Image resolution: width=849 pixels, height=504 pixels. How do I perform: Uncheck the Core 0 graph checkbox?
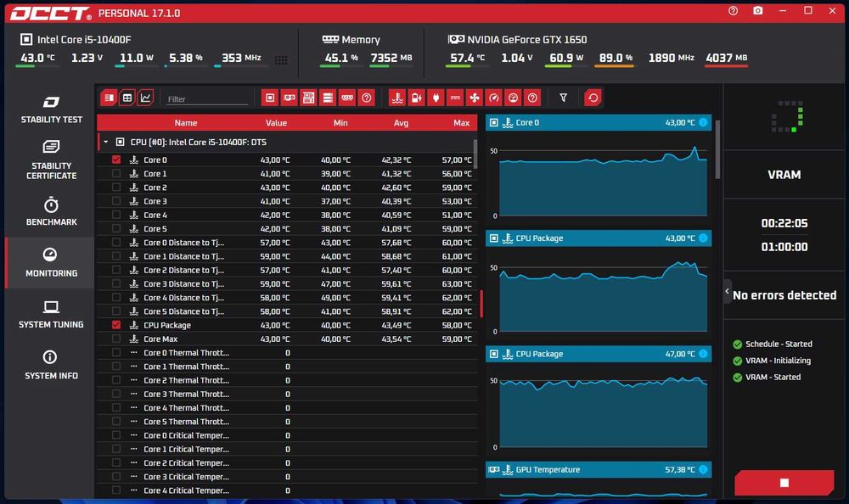[x=116, y=160]
